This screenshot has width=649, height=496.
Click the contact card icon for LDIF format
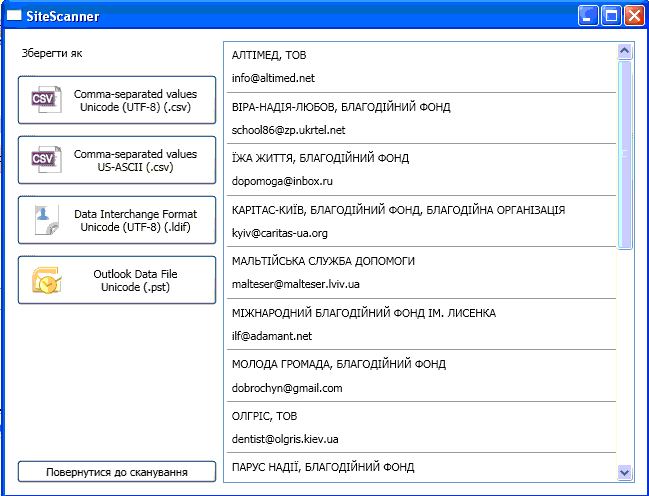(x=46, y=220)
